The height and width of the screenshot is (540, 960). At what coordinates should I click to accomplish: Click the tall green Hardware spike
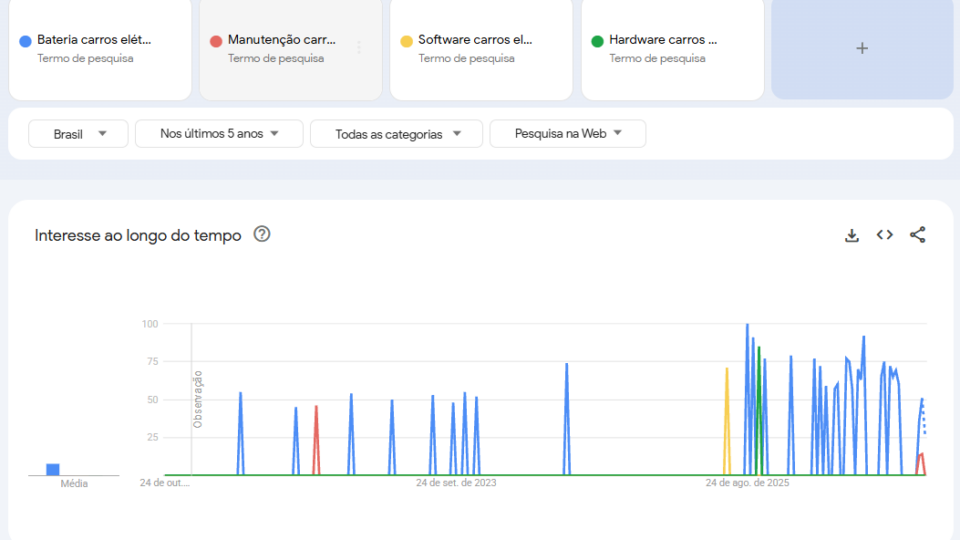click(x=759, y=410)
